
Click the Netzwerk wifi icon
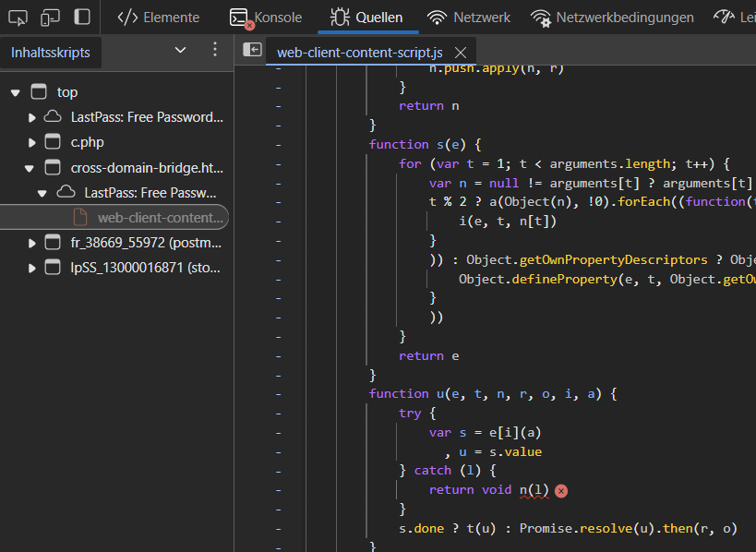(437, 18)
